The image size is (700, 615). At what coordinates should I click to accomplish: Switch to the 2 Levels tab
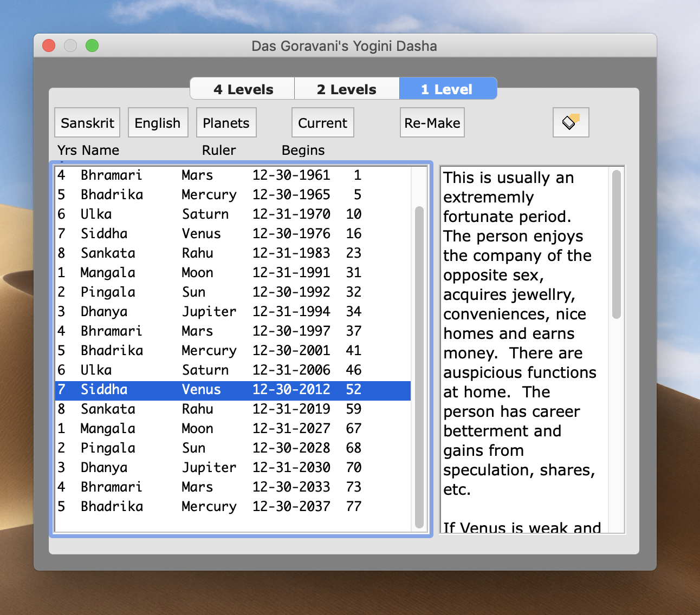click(346, 89)
